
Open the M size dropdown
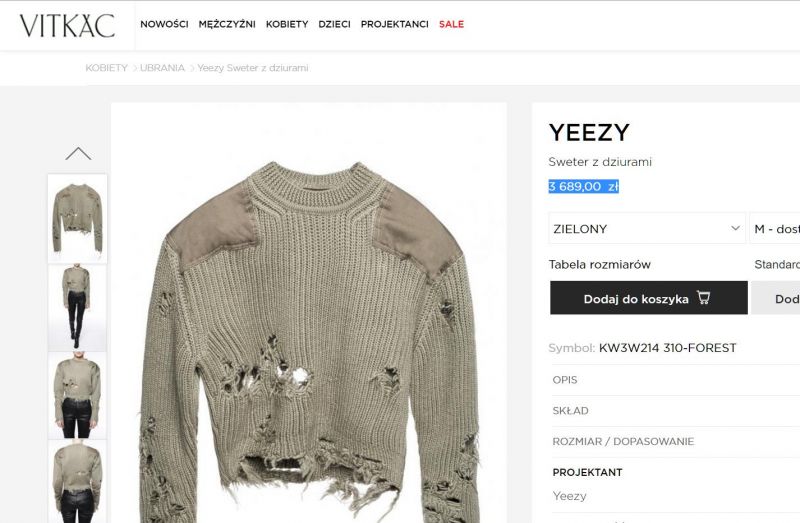point(774,228)
